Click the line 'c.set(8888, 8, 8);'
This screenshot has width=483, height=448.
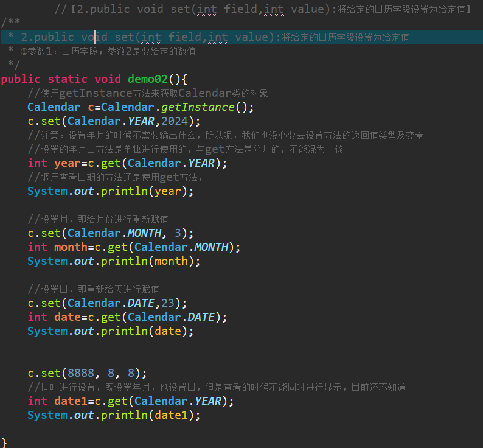coord(87,373)
